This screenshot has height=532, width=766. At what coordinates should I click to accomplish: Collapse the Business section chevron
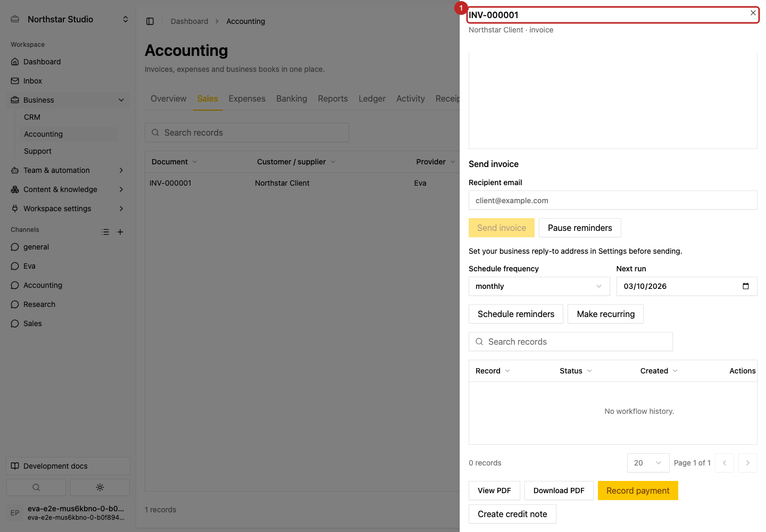click(121, 100)
